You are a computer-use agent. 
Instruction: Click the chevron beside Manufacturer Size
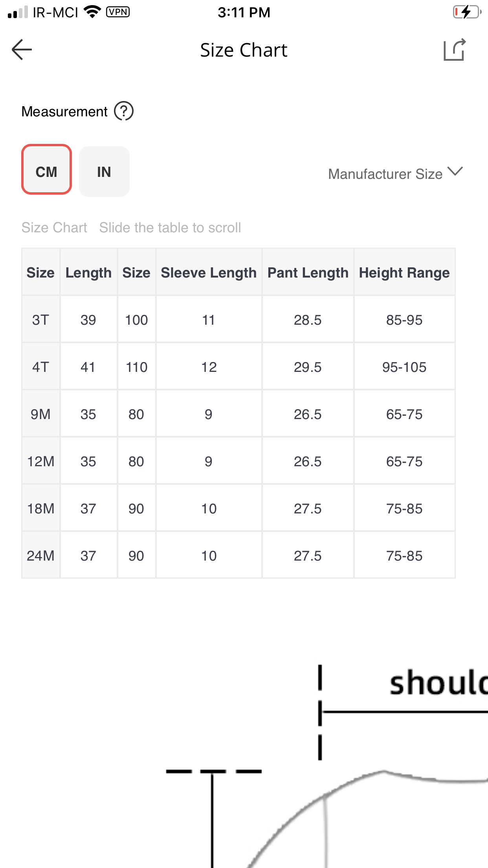pyautogui.click(x=455, y=171)
